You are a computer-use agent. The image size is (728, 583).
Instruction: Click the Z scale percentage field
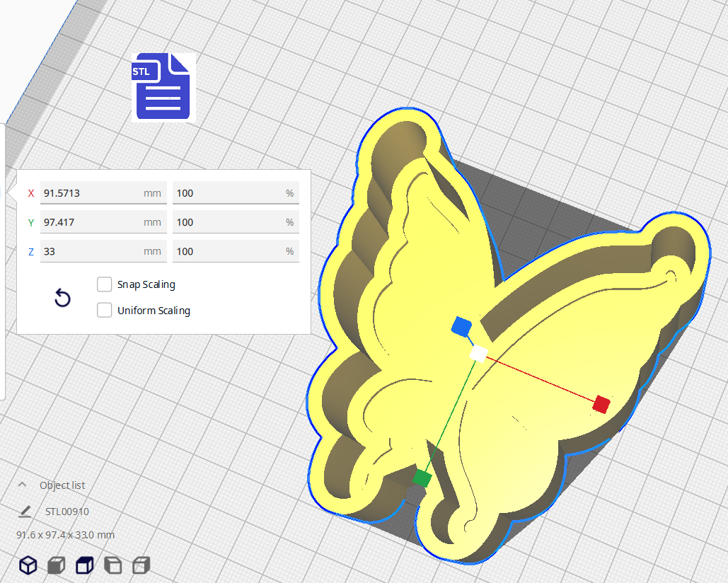click(x=228, y=251)
